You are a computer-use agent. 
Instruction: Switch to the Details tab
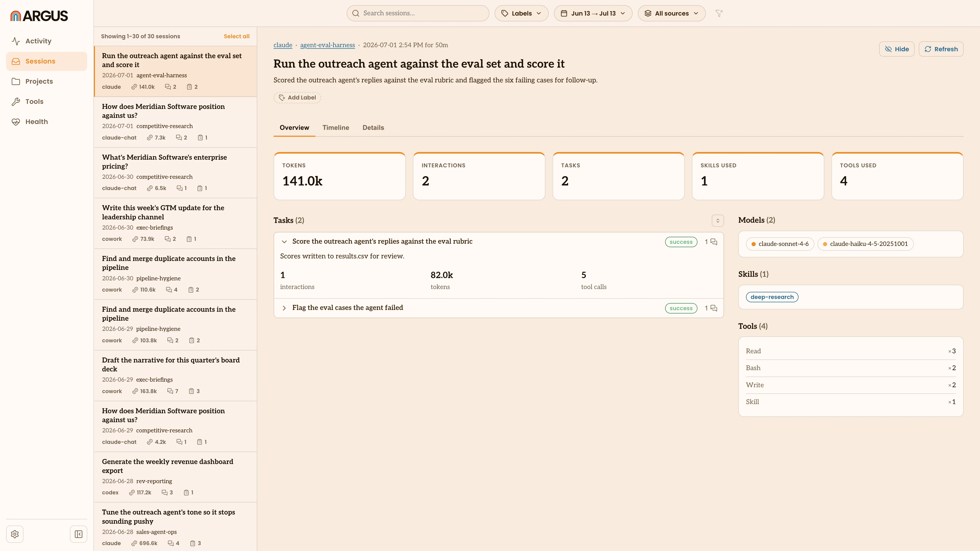(x=373, y=128)
